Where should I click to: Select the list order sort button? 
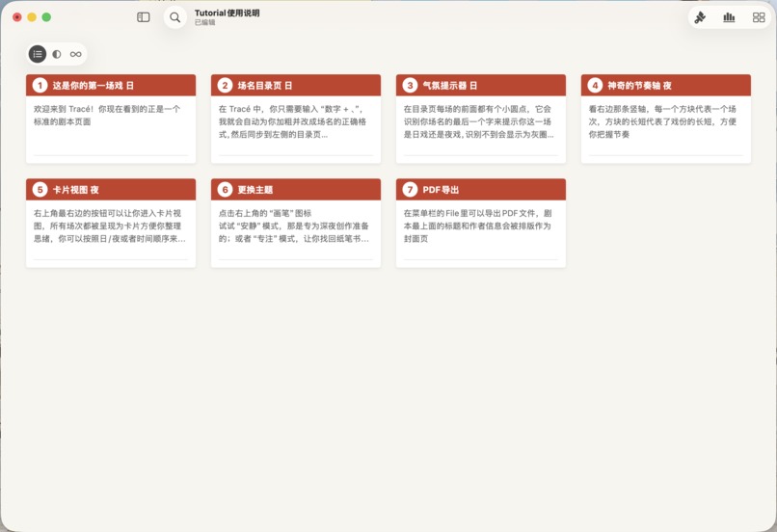pos(38,54)
